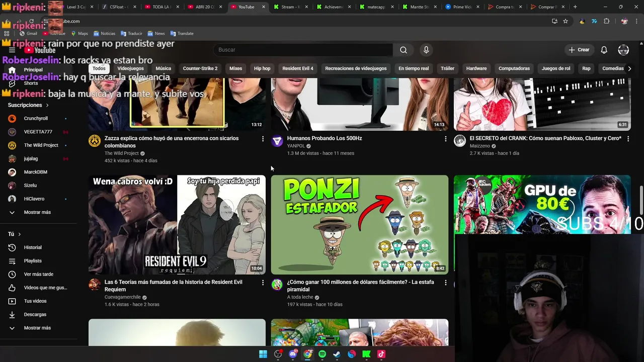Open Chrome extensions puzzle icon
Viewport: 644px width, 362px height.
click(606, 21)
